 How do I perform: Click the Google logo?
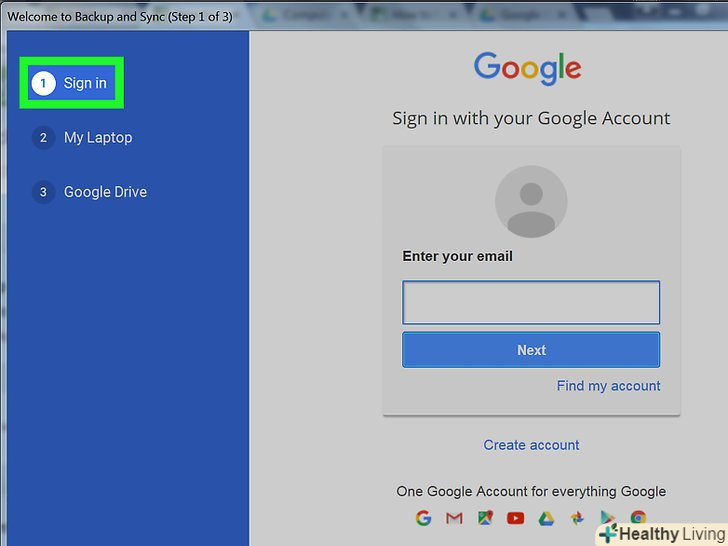pyautogui.click(x=527, y=69)
